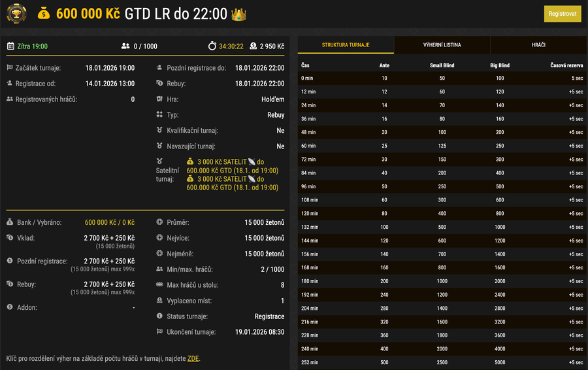
Task: Click money bag icon beside Bank / Vybráno
Action: (x=10, y=222)
